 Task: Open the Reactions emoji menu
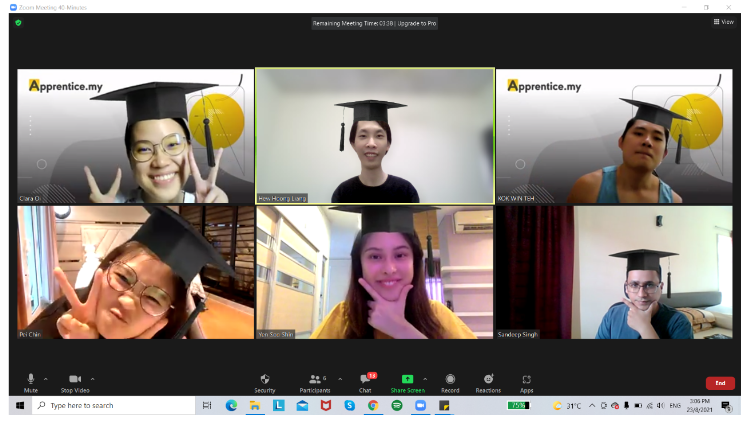(x=488, y=381)
